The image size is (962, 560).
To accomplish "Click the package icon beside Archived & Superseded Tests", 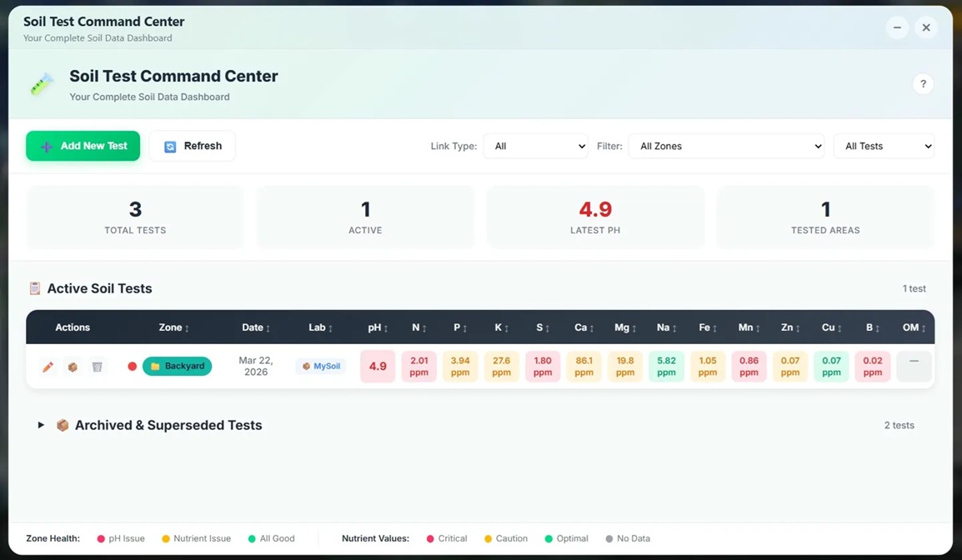I will (x=62, y=425).
